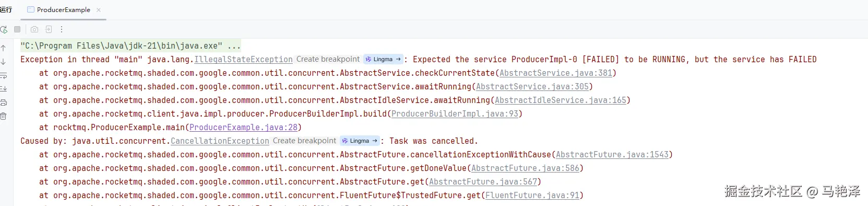Rerun the ProducerExample program

click(4, 29)
